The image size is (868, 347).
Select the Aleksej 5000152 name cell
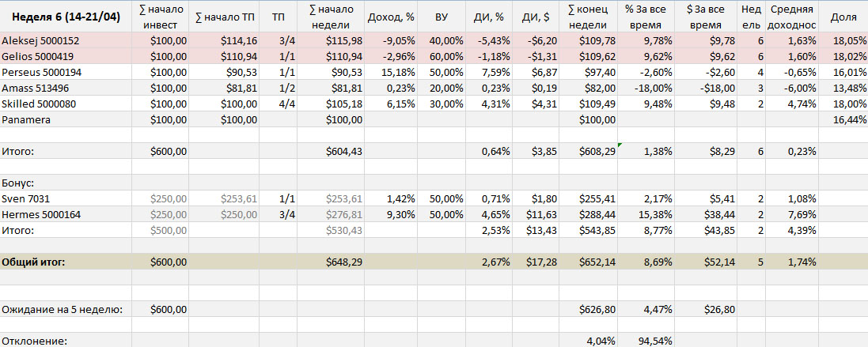click(x=40, y=40)
